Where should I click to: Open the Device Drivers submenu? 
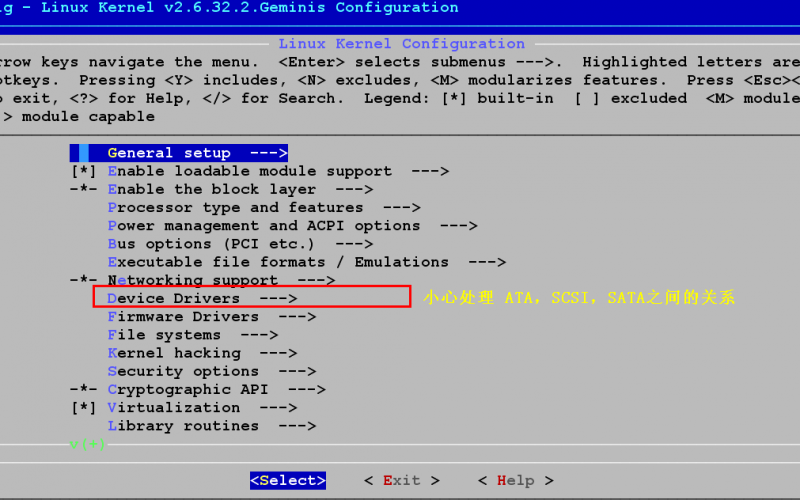202,298
